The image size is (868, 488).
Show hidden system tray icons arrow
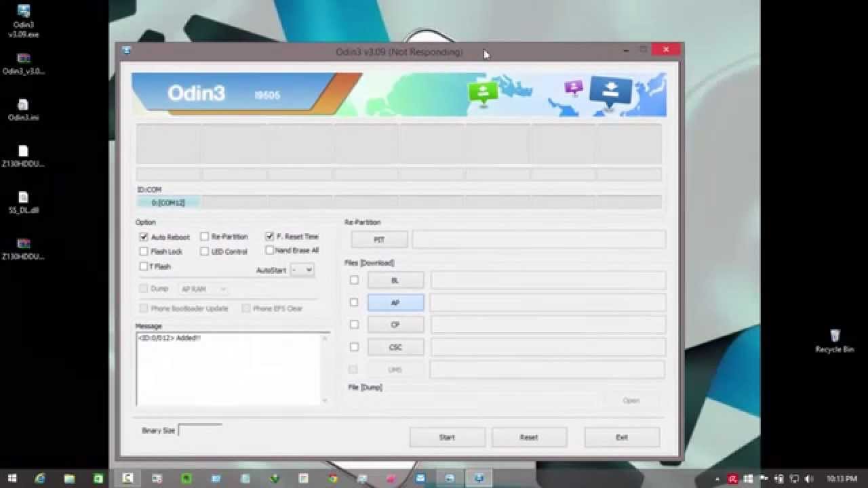(718, 479)
